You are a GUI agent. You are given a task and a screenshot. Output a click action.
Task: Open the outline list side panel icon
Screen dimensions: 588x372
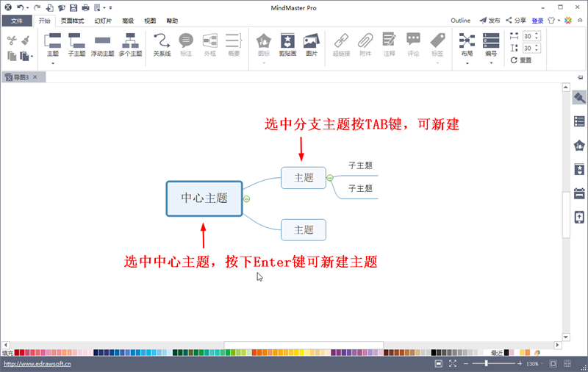point(579,121)
